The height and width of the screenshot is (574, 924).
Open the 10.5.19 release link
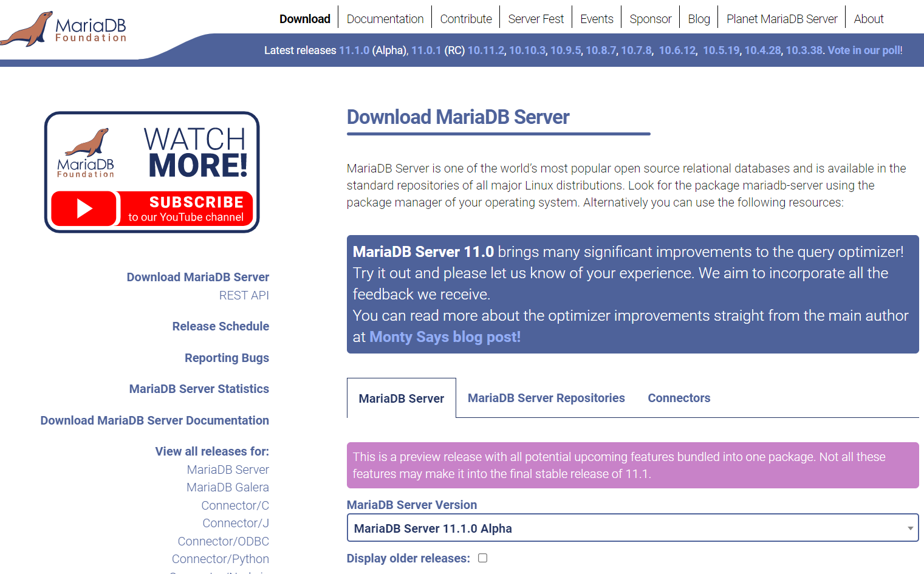(x=722, y=50)
